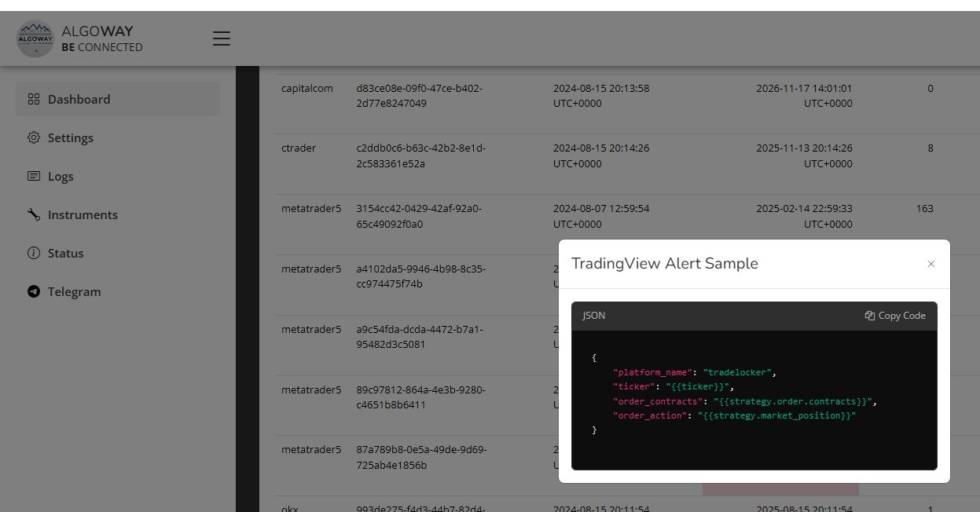Click the capitalcom platform cell
The image size is (980, 512).
[307, 89]
